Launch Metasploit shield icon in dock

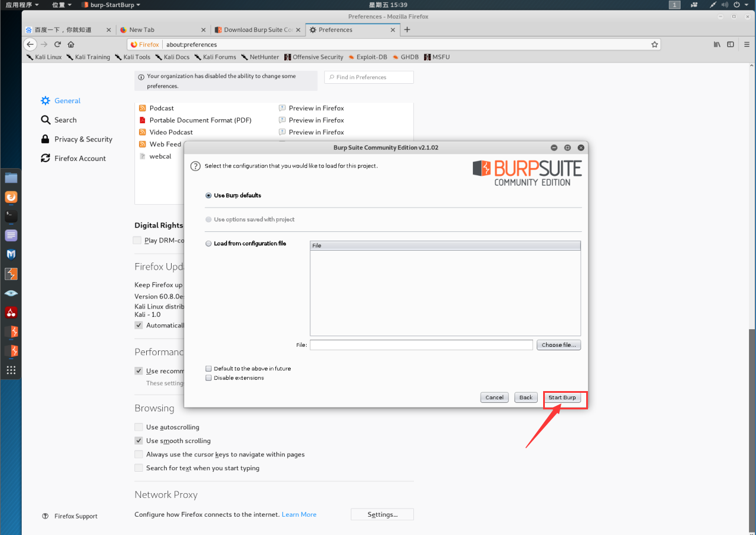pyautogui.click(x=11, y=254)
